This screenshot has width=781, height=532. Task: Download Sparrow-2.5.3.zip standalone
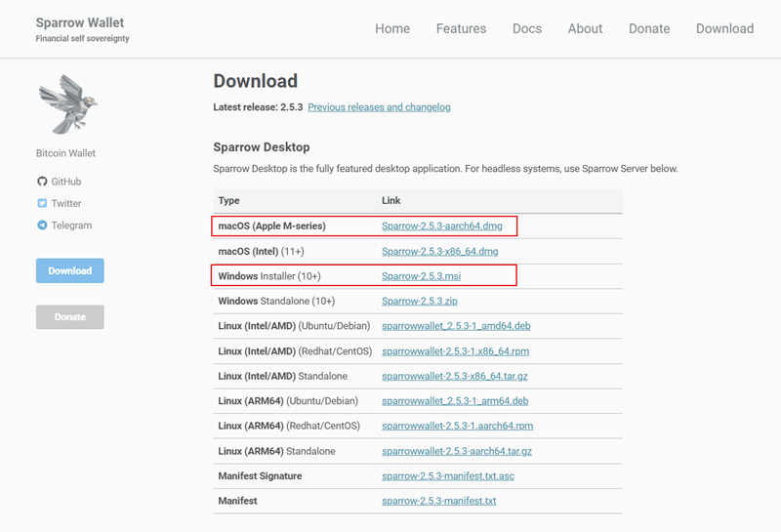(x=420, y=302)
